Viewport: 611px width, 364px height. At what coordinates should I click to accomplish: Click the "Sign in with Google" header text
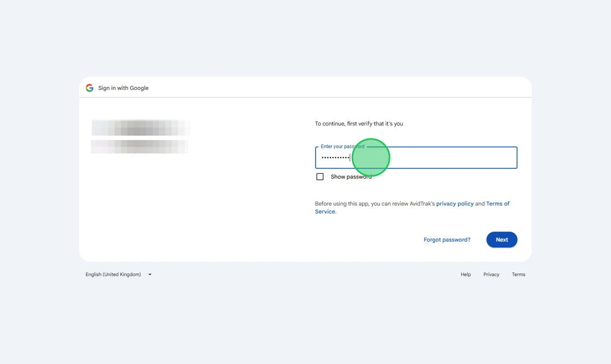pyautogui.click(x=123, y=88)
